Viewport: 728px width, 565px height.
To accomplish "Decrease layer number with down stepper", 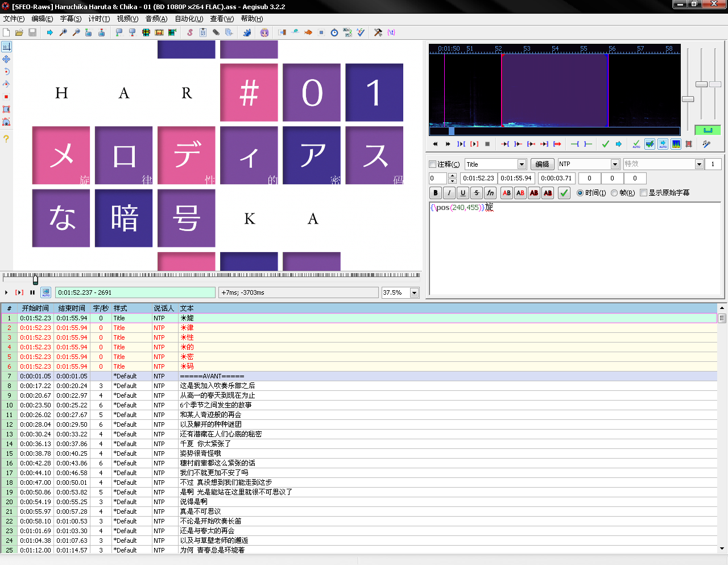I will (x=452, y=181).
